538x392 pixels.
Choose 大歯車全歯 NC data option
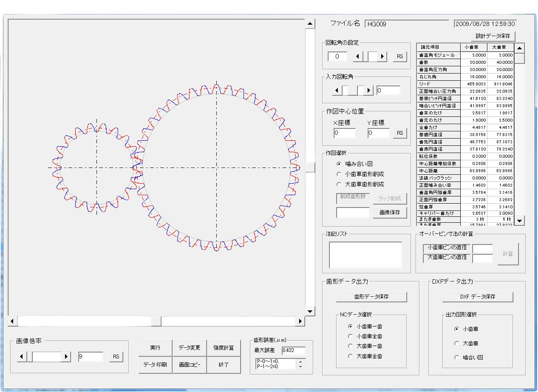350,356
